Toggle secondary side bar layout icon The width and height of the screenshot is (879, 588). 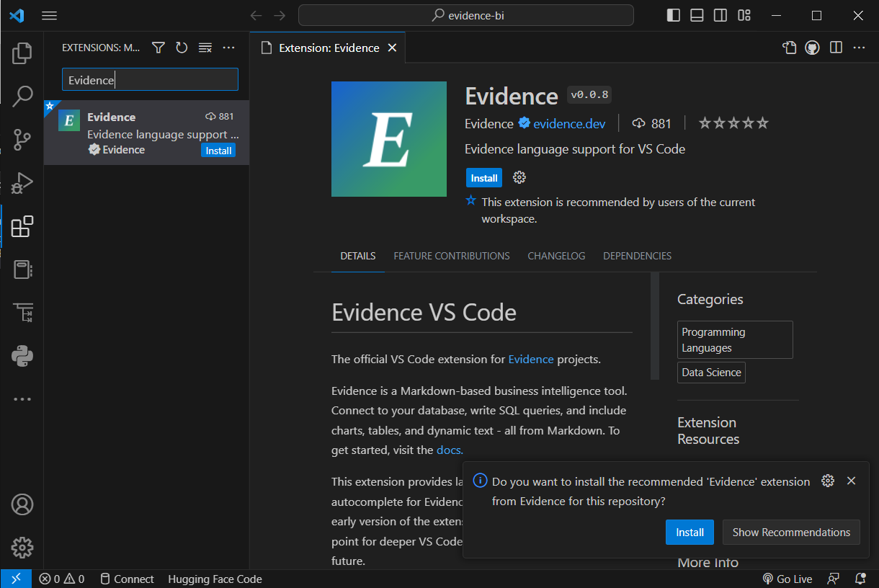point(720,15)
